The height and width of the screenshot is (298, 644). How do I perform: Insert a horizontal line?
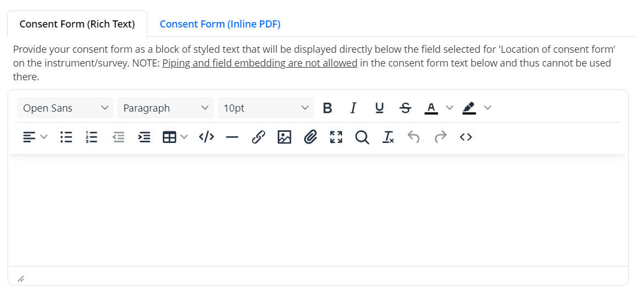point(232,137)
